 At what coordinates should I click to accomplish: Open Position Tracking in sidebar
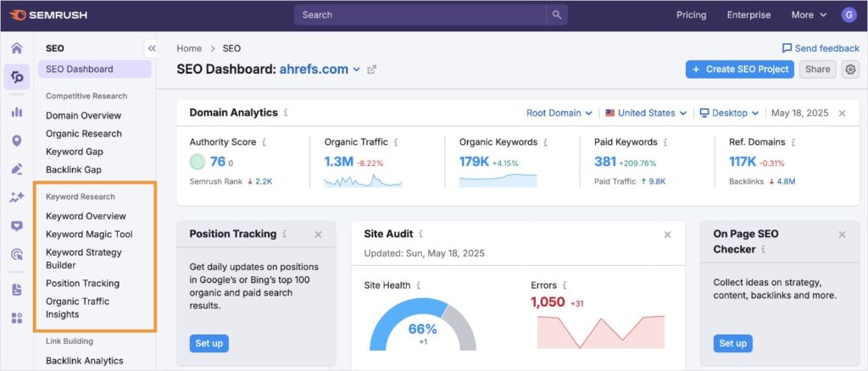click(x=82, y=283)
